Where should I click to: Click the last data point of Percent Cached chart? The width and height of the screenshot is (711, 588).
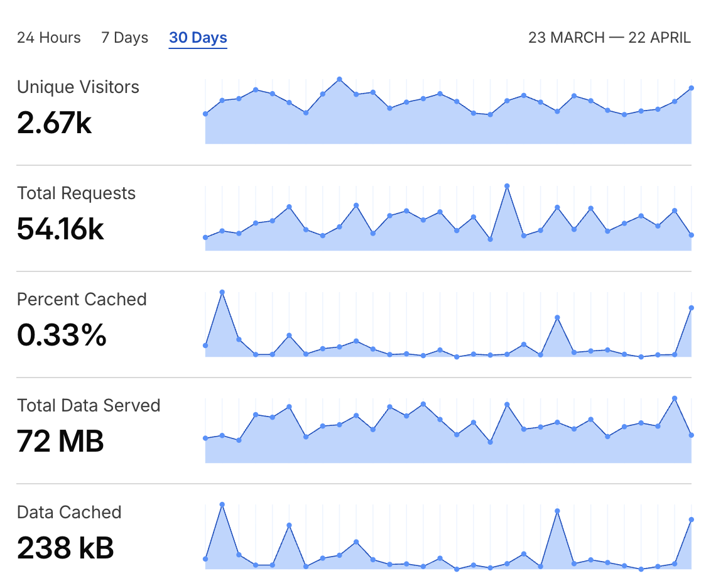coord(691,308)
